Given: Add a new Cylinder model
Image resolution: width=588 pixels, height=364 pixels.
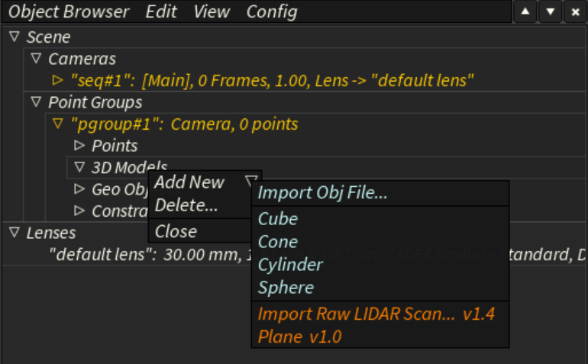Looking at the screenshot, I should pyautogui.click(x=290, y=265).
